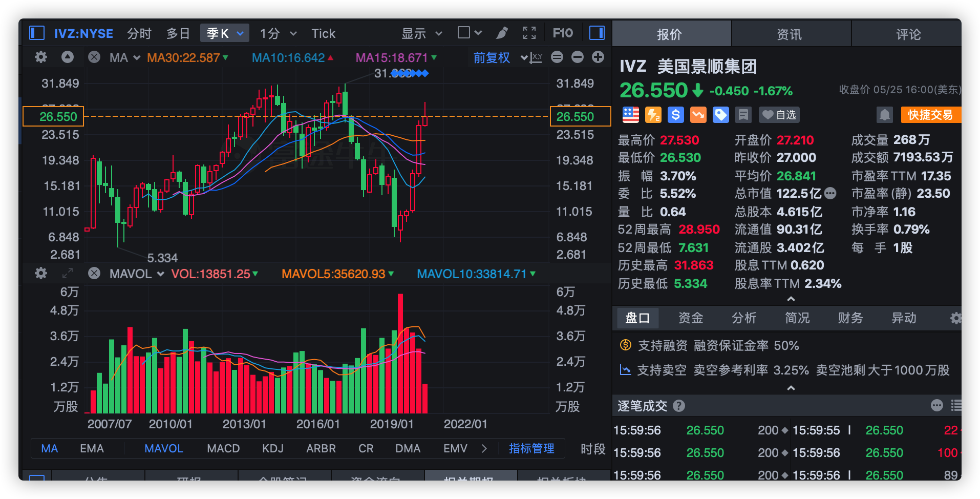This screenshot has height=499, width=980.
Task: Switch chart to 分时 view
Action: pyautogui.click(x=139, y=33)
